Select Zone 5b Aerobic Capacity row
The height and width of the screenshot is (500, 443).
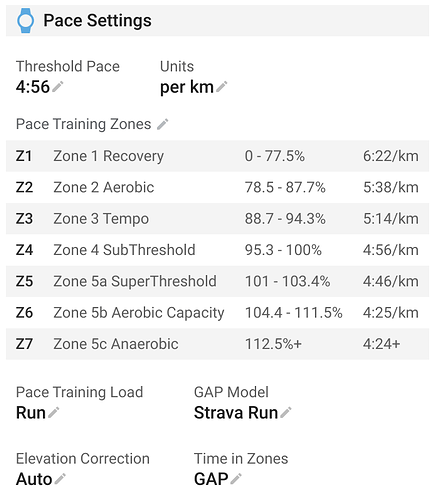pos(217,313)
